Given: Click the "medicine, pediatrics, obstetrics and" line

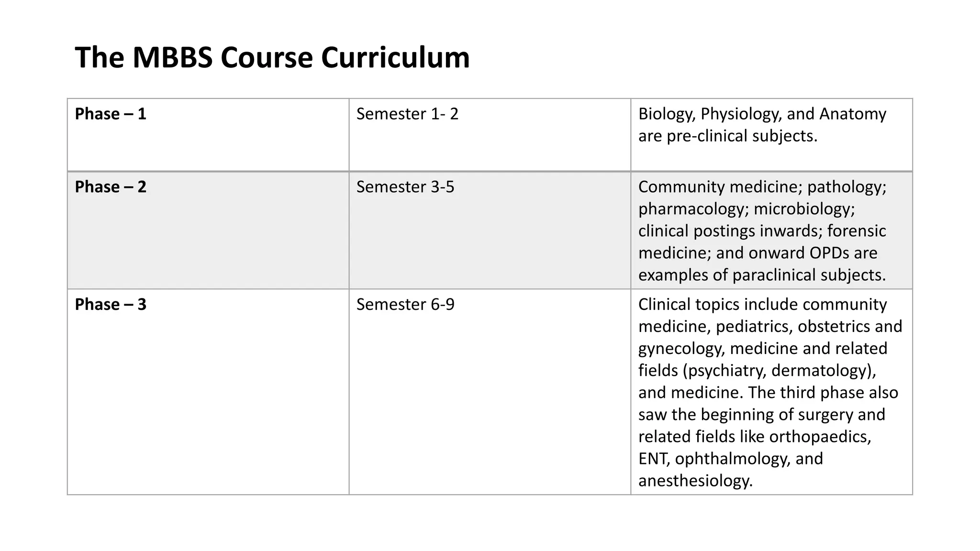Looking at the screenshot, I should (770, 326).
